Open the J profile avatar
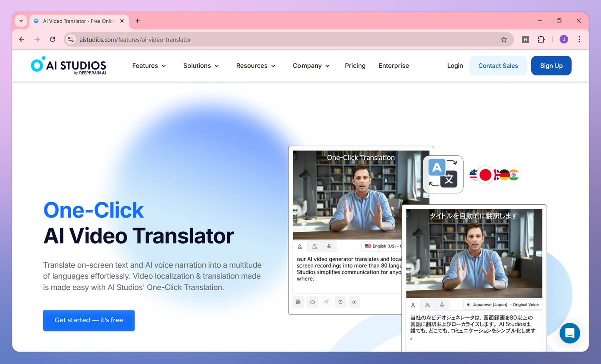 (x=564, y=39)
